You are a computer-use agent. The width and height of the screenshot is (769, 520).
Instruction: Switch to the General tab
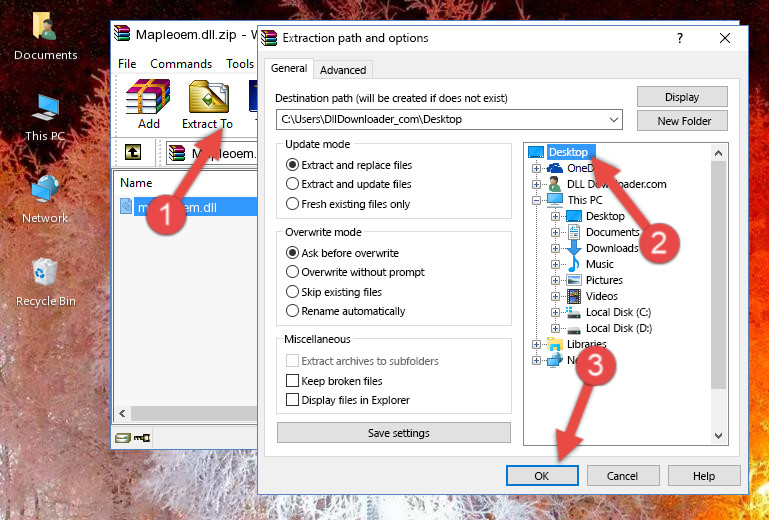pyautogui.click(x=289, y=68)
